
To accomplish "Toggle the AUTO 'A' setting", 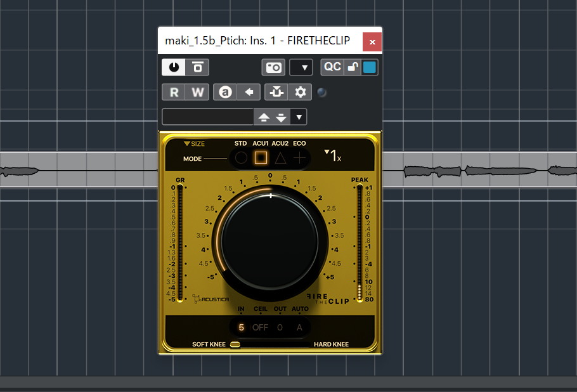I will click(299, 327).
